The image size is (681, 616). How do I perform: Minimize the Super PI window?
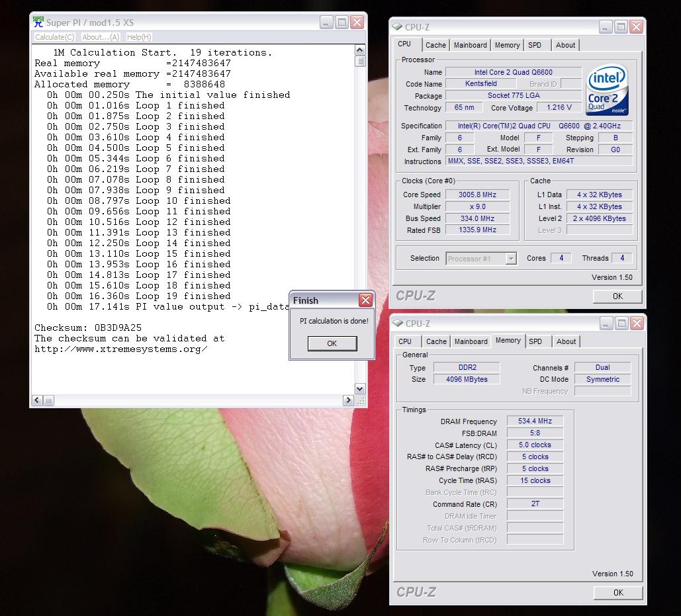tap(326, 22)
